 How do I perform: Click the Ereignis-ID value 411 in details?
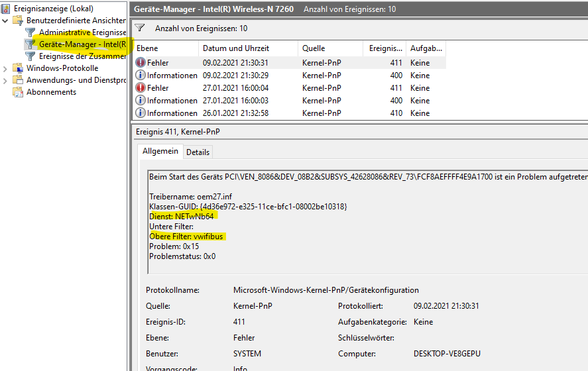point(239,321)
